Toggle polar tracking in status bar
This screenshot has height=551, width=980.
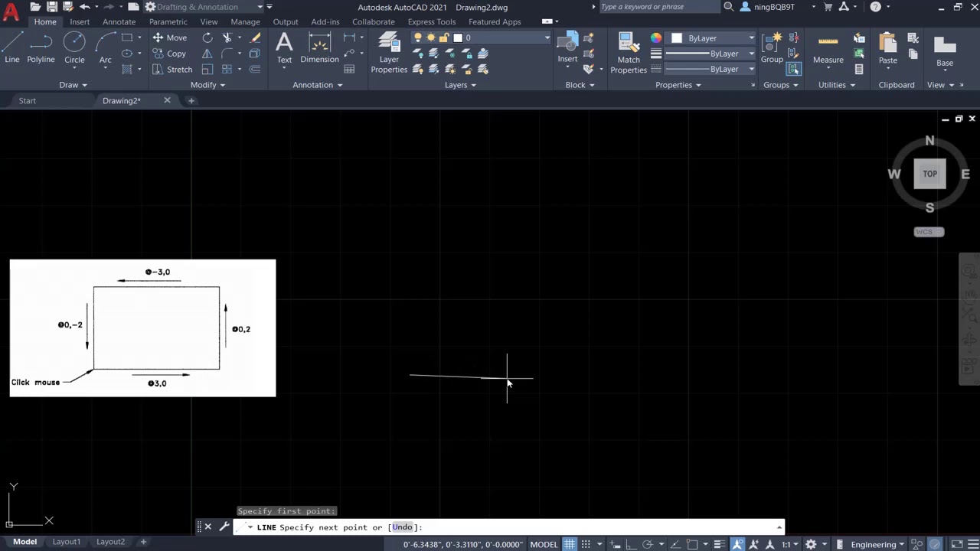click(647, 544)
